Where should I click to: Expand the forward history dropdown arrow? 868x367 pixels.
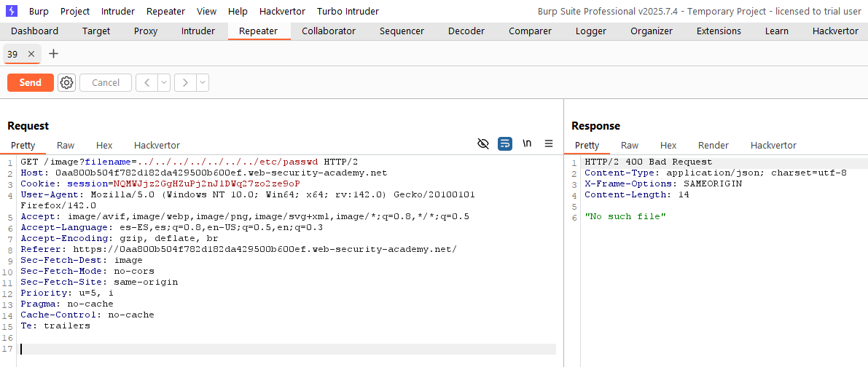(202, 83)
